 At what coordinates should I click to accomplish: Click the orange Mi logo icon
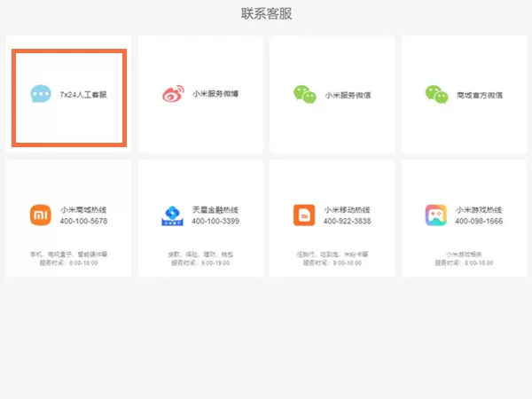pos(41,215)
